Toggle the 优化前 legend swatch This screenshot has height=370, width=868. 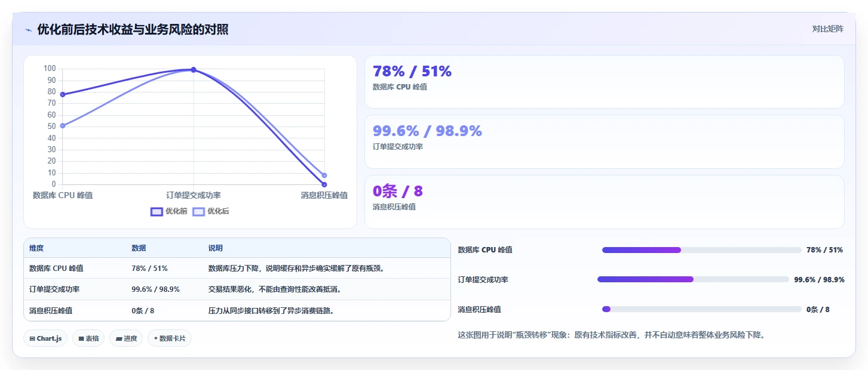tap(157, 211)
